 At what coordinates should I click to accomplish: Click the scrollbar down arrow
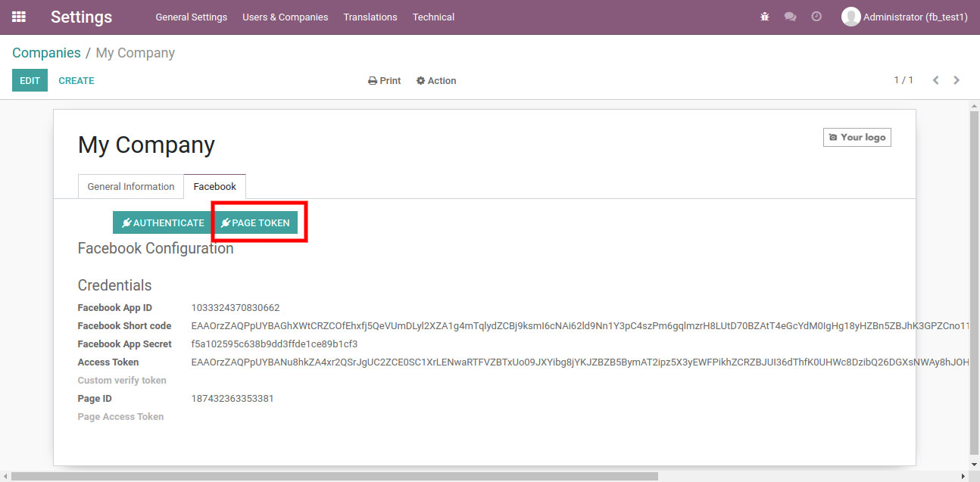coord(974,464)
